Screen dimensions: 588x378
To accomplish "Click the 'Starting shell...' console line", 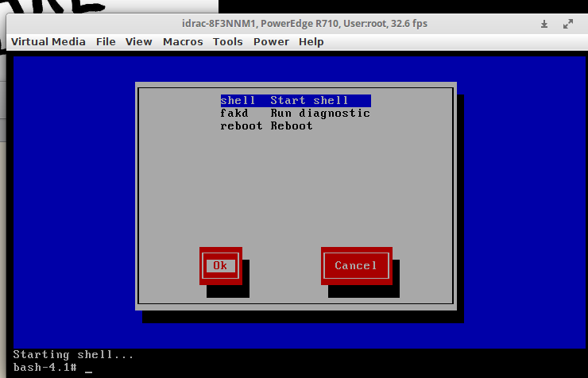I will [73, 355].
